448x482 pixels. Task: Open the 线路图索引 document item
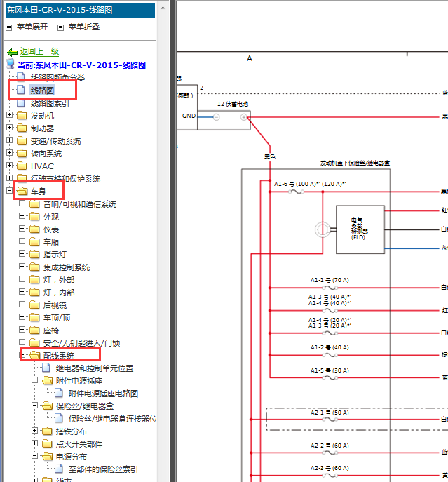(x=50, y=103)
